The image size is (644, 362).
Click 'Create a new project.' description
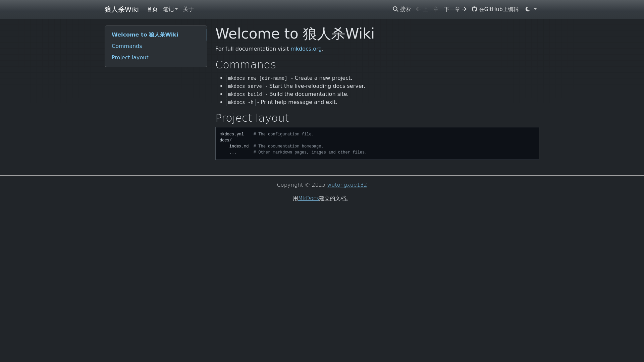coord(323,78)
